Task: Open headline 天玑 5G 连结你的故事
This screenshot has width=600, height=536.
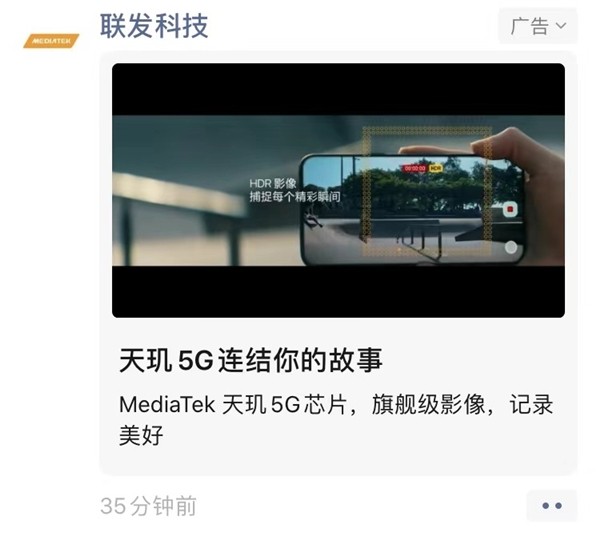Action: click(251, 360)
